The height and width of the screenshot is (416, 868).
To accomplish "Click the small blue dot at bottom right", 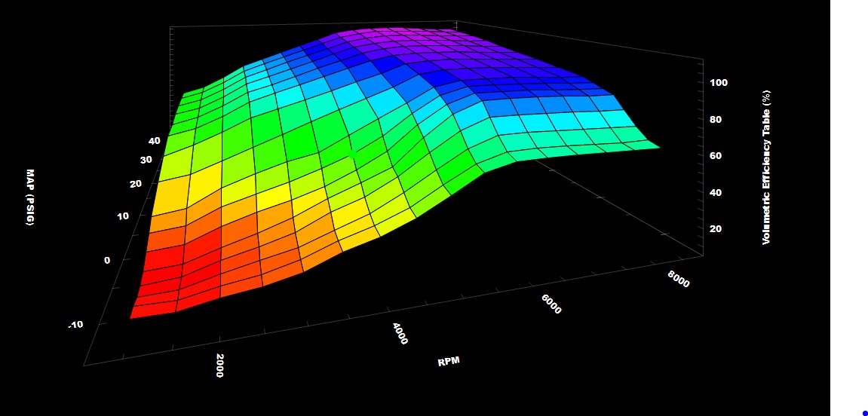I will [864, 412].
